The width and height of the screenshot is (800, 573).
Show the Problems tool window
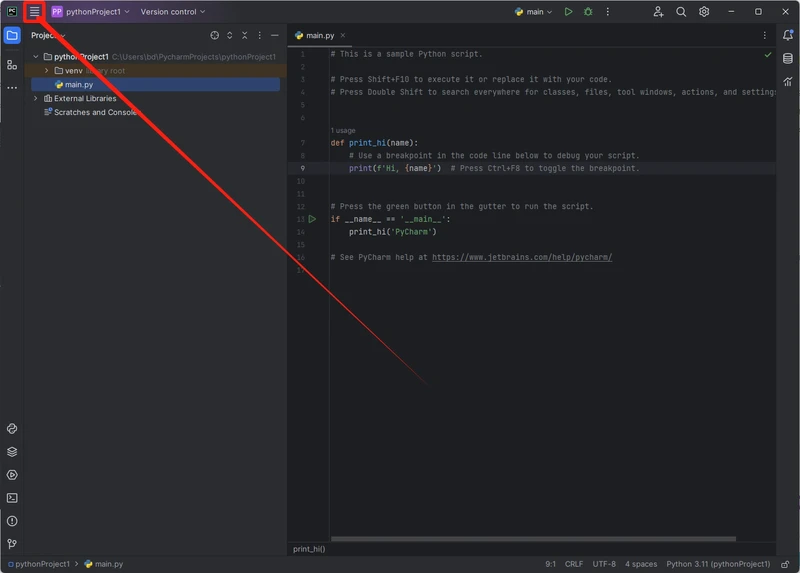(x=12, y=521)
